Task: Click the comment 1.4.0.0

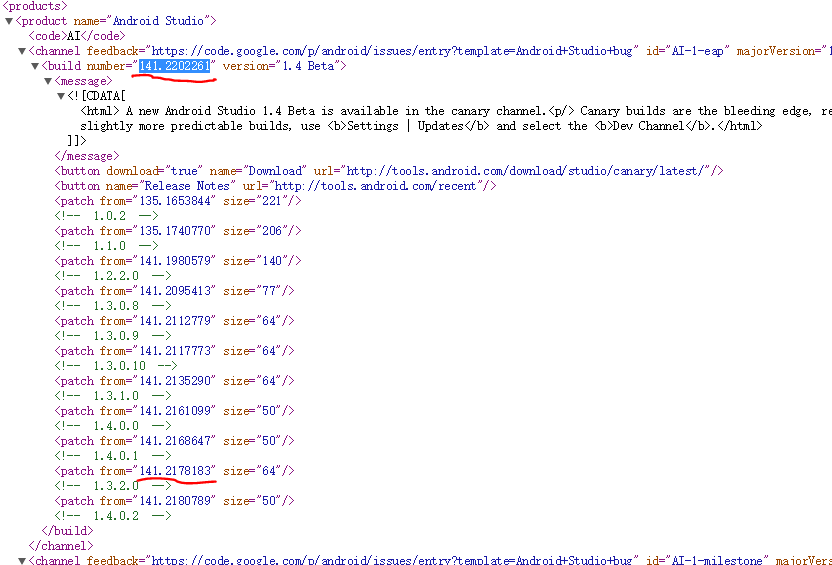Action: point(113,426)
